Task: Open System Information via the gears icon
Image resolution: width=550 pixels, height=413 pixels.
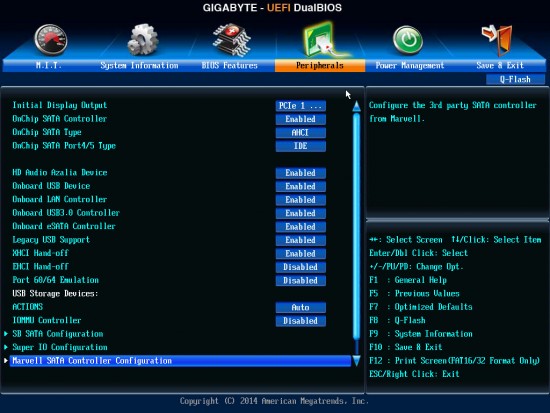Action: [143, 40]
